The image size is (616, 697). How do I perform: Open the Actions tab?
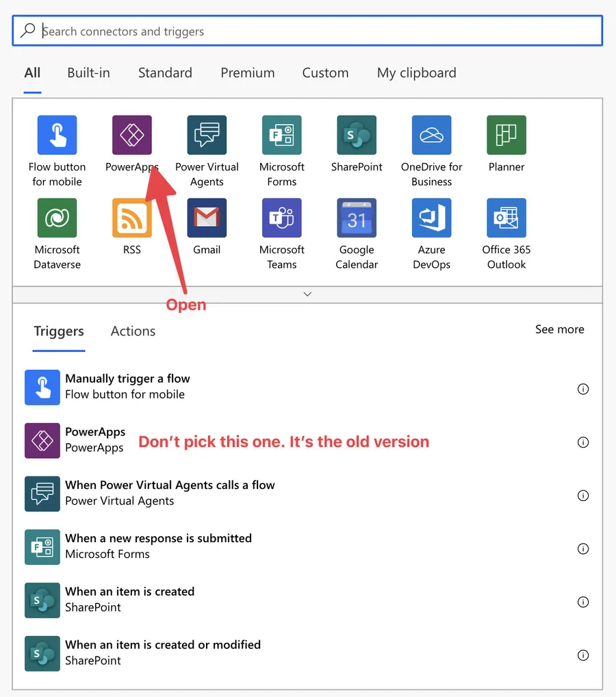click(132, 331)
